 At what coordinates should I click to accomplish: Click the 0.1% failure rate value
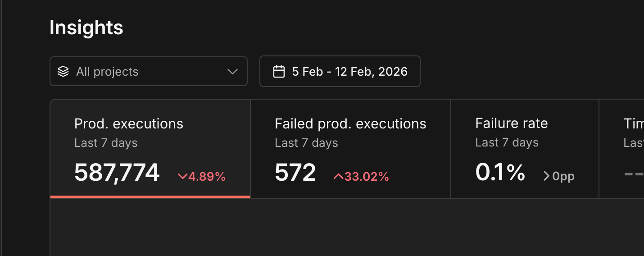500,173
